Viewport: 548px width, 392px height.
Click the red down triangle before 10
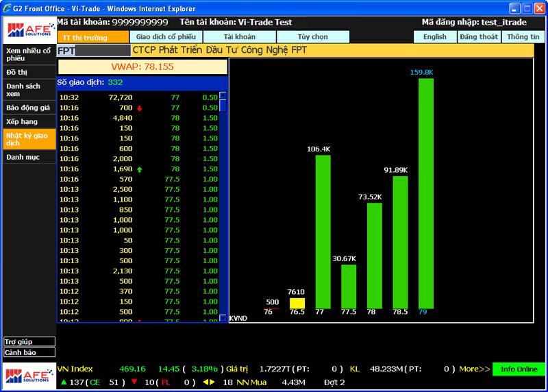134,382
